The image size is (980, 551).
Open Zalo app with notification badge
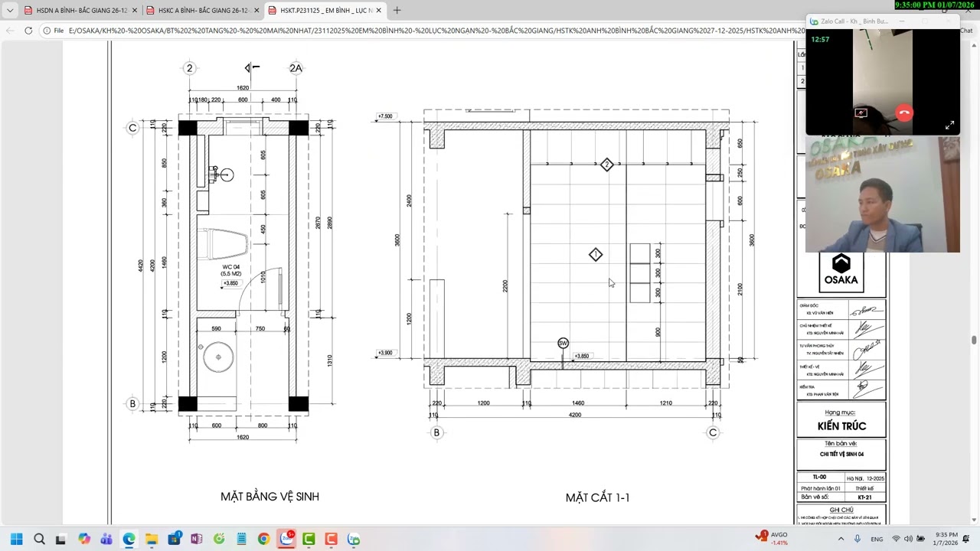tap(287, 539)
